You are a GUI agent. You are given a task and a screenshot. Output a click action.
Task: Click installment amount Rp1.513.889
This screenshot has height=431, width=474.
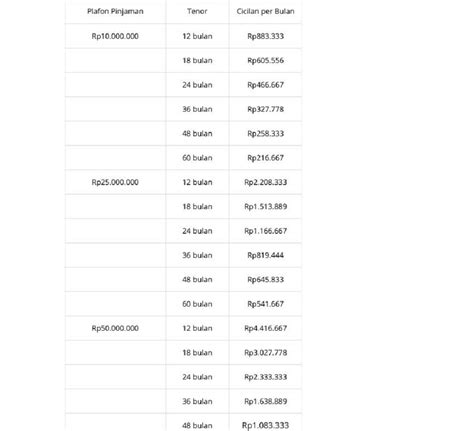pos(265,206)
